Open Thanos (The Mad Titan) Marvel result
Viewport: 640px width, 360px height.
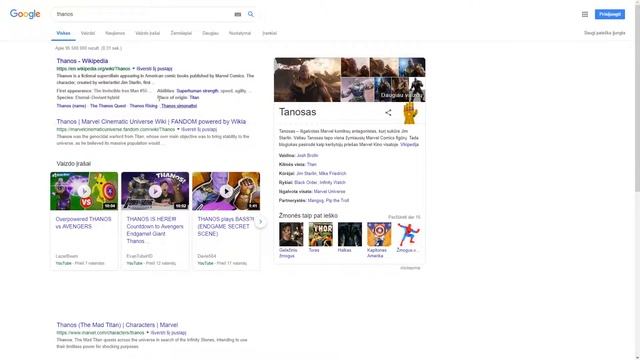pos(117,325)
